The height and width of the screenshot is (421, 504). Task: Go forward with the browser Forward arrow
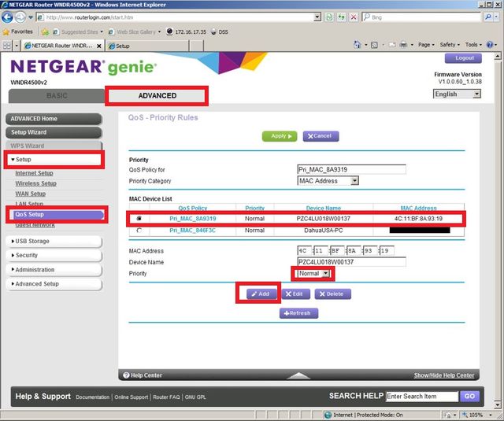coord(20,17)
